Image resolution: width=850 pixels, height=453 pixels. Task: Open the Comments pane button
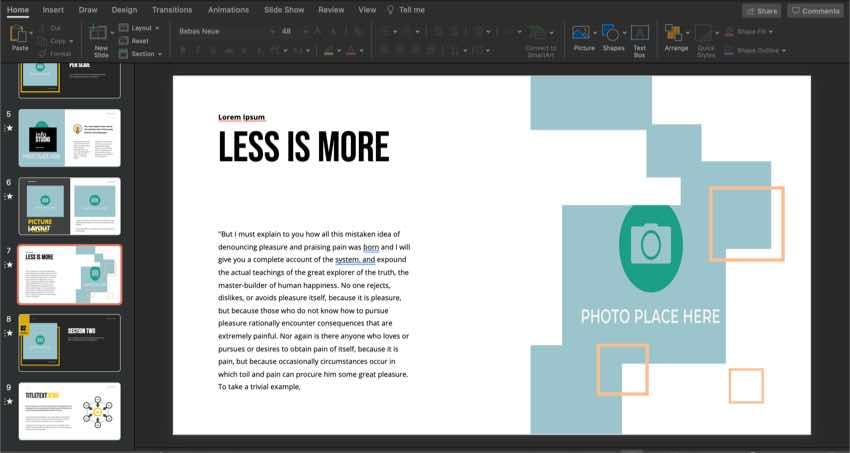point(814,11)
